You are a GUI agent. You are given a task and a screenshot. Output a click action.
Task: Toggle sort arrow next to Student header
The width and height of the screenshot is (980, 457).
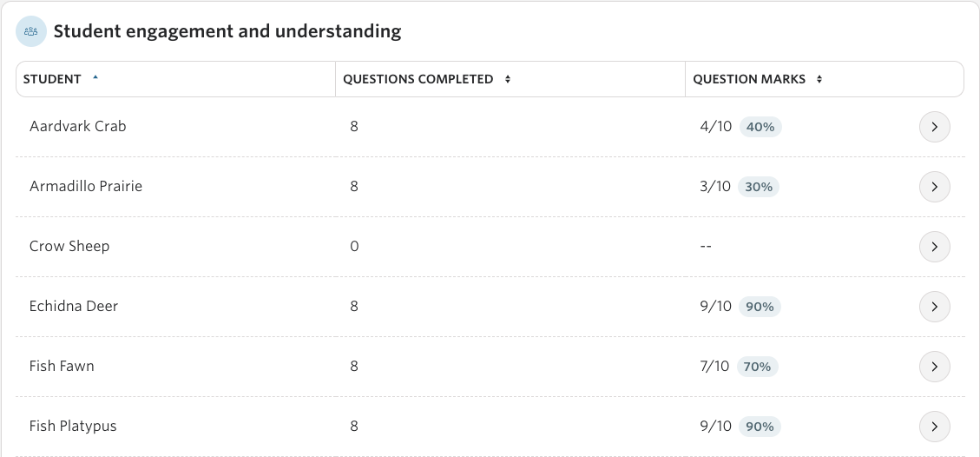click(95, 78)
